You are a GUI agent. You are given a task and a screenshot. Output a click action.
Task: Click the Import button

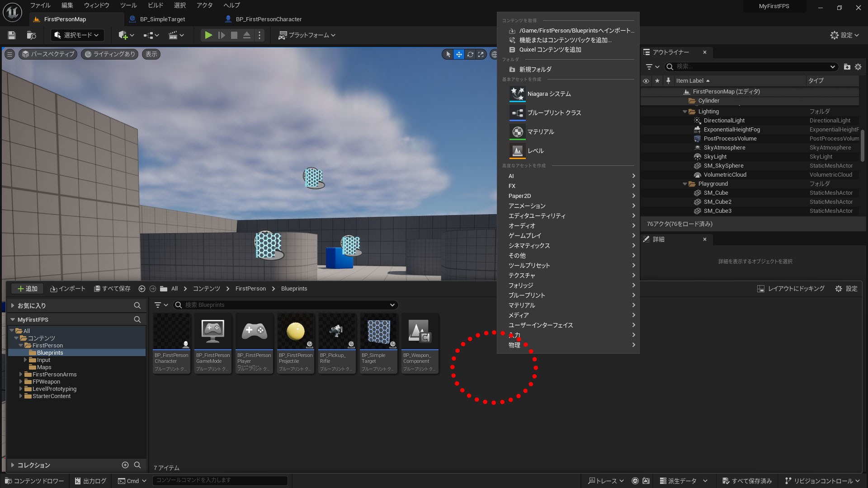[x=68, y=289]
